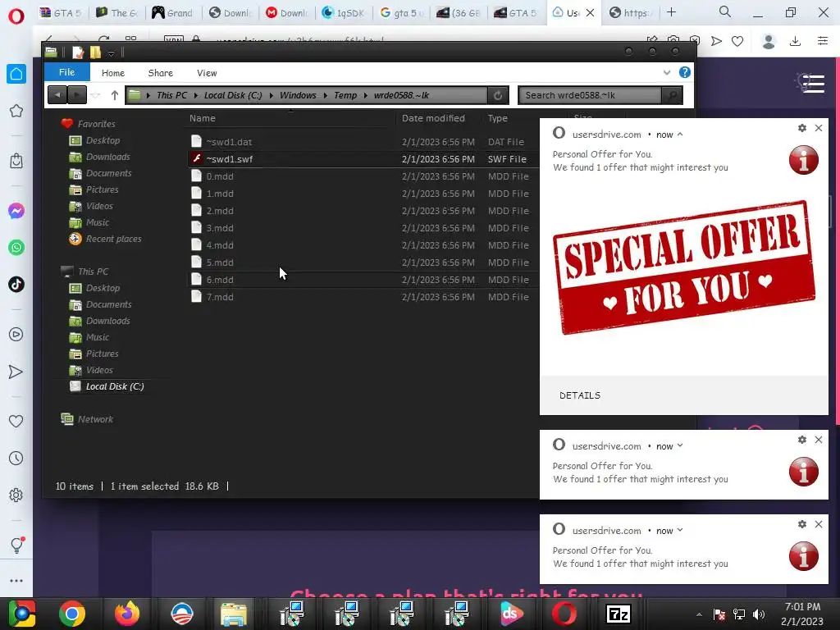This screenshot has height=630, width=840.
Task: Open three-dot more menu in sidebar
Action: pyautogui.click(x=16, y=581)
